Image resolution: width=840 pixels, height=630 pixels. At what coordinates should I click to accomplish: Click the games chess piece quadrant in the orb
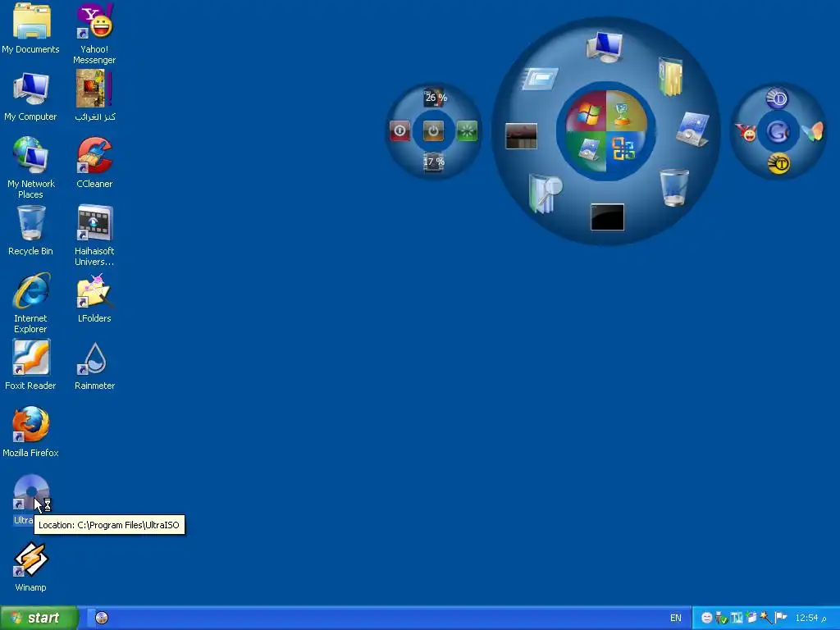tap(624, 112)
